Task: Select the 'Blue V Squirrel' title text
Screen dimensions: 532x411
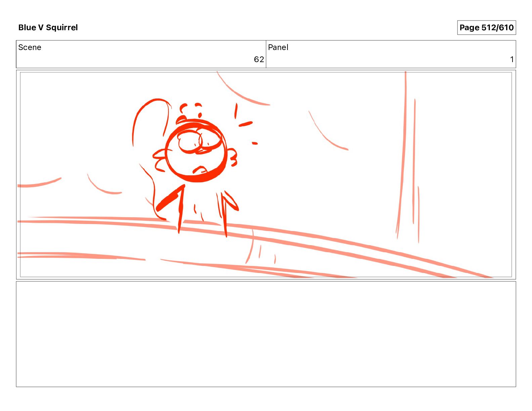Action: pos(48,28)
